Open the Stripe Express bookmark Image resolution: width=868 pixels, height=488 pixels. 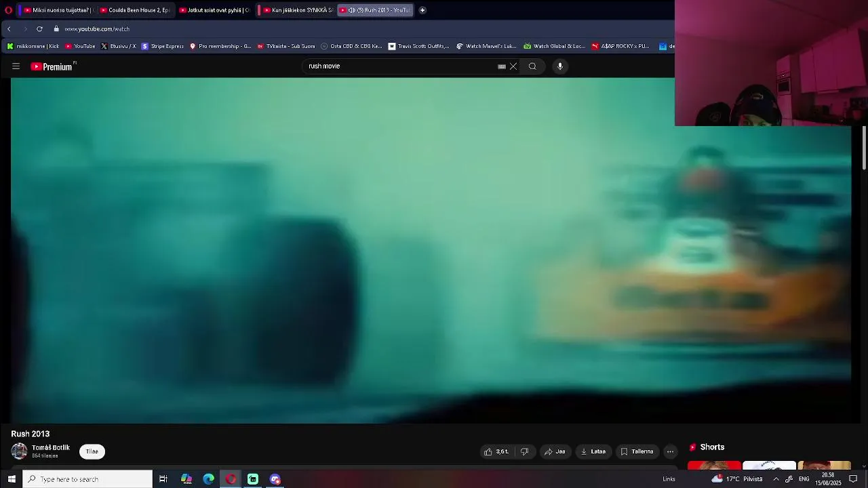(162, 46)
